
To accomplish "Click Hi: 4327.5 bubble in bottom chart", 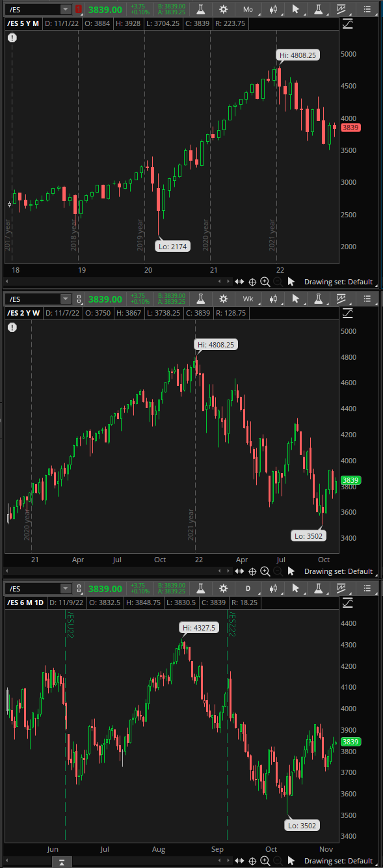I will (200, 628).
